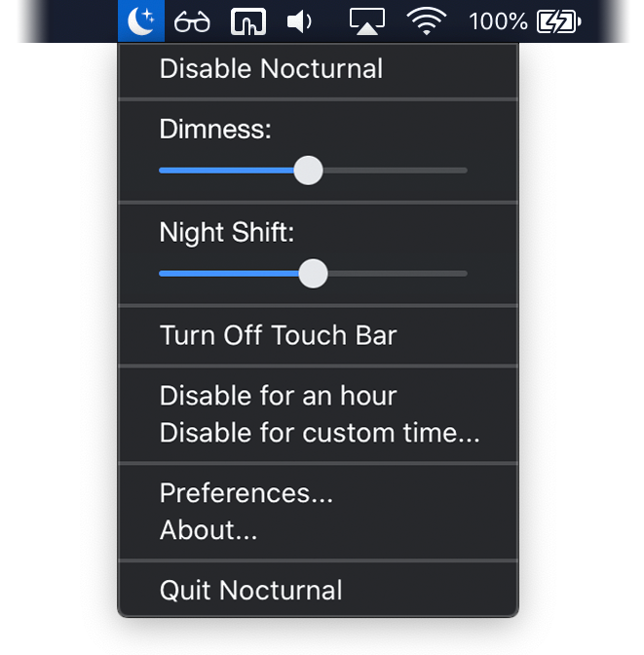This screenshot has width=644, height=655.
Task: Click the charging battery icon
Action: 558,21
